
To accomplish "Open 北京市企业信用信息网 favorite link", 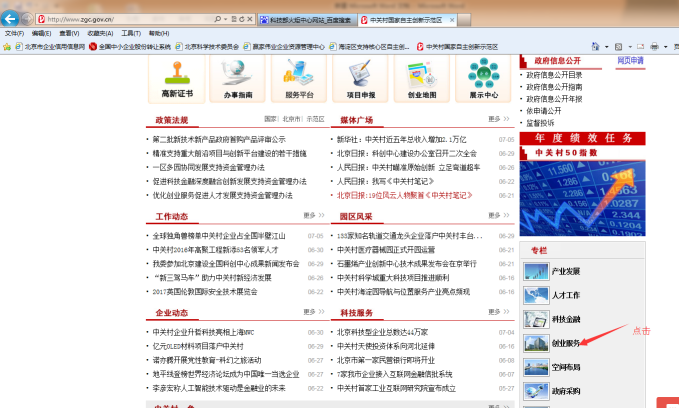I will tap(50, 47).
